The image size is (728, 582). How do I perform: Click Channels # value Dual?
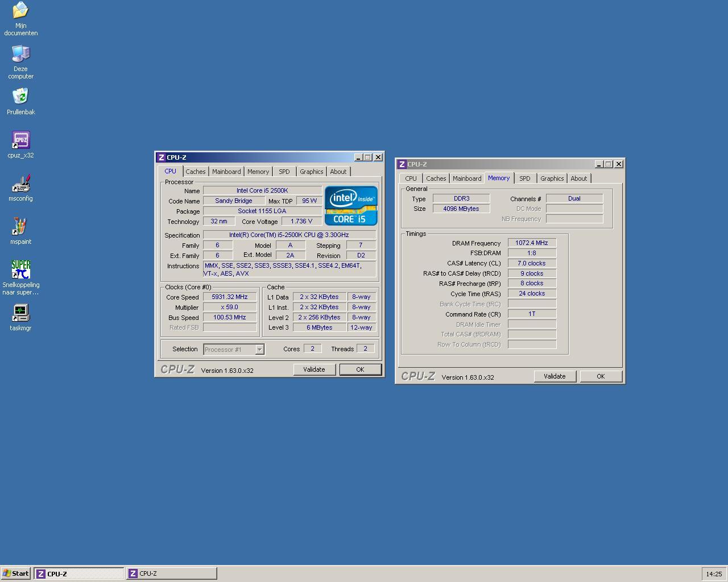tap(574, 198)
